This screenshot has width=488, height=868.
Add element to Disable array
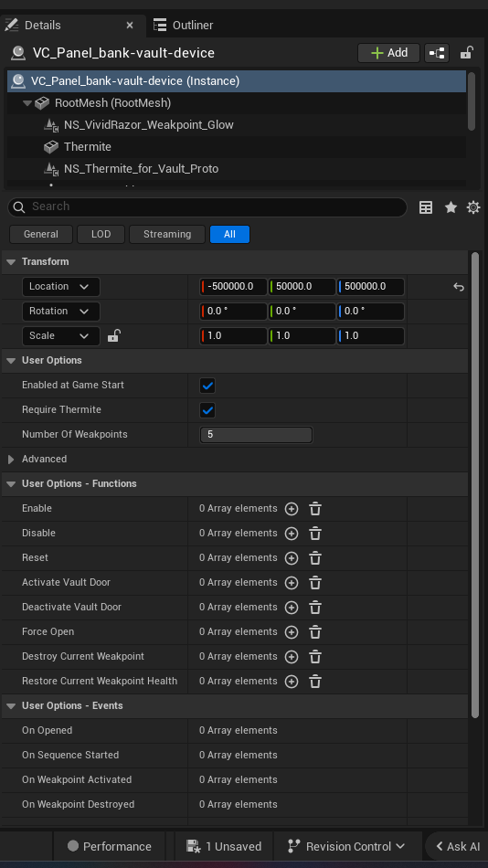click(x=292, y=534)
